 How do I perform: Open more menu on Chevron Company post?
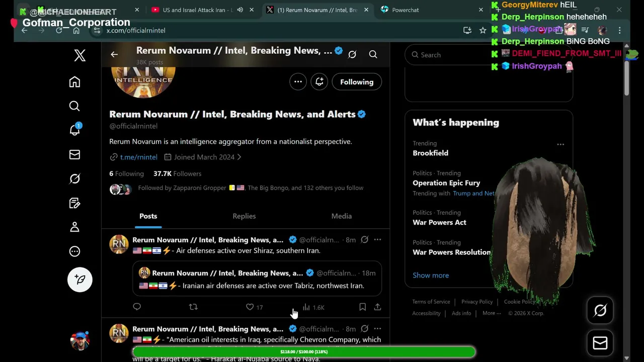[x=377, y=329]
